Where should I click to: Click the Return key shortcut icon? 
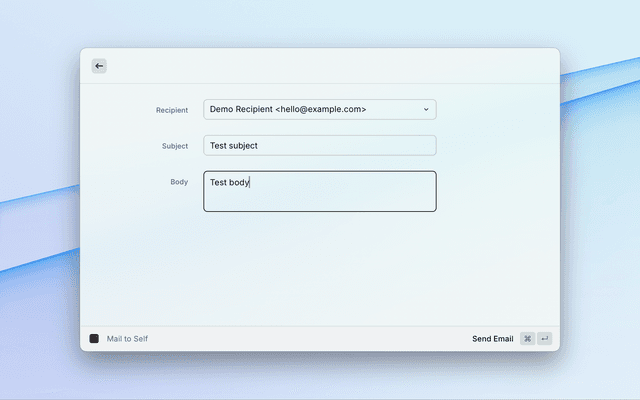pyautogui.click(x=545, y=339)
